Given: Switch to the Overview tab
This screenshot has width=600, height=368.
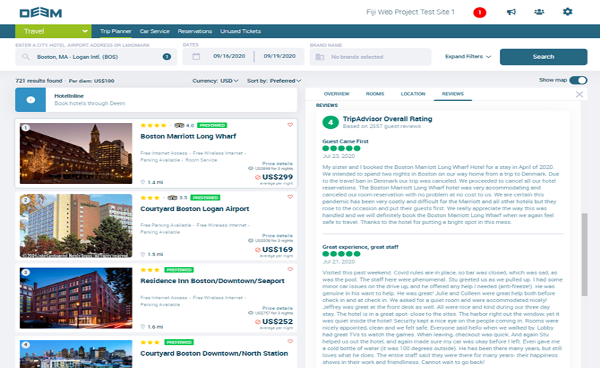Looking at the screenshot, I should [x=336, y=94].
